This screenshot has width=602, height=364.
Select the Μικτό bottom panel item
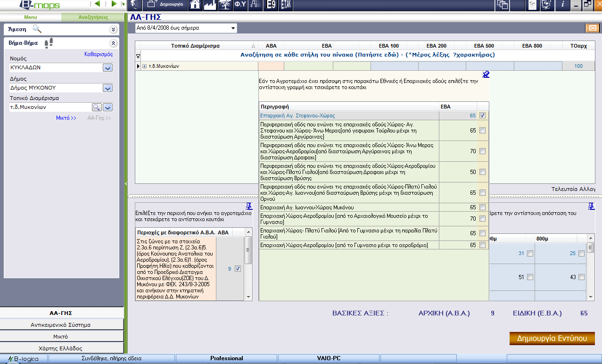click(x=61, y=337)
